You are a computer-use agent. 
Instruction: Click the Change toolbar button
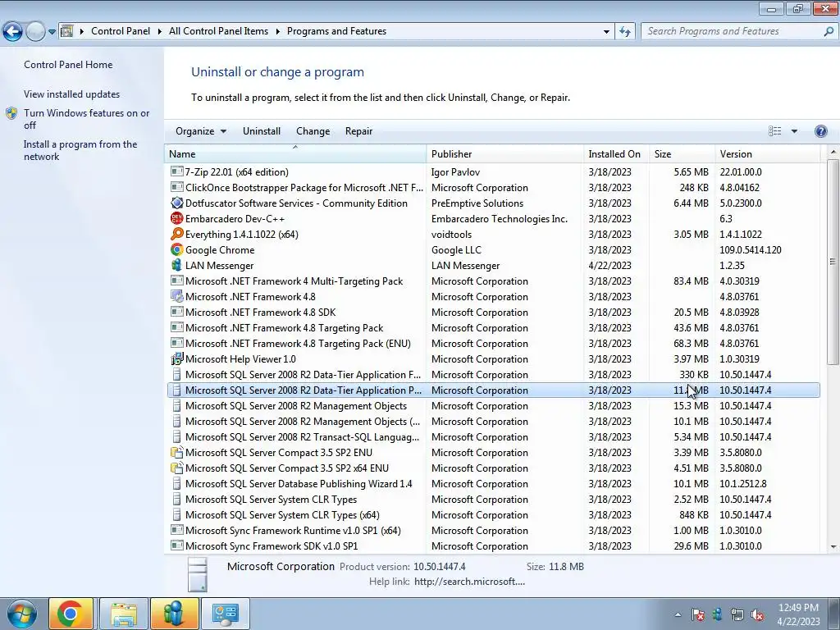(313, 131)
